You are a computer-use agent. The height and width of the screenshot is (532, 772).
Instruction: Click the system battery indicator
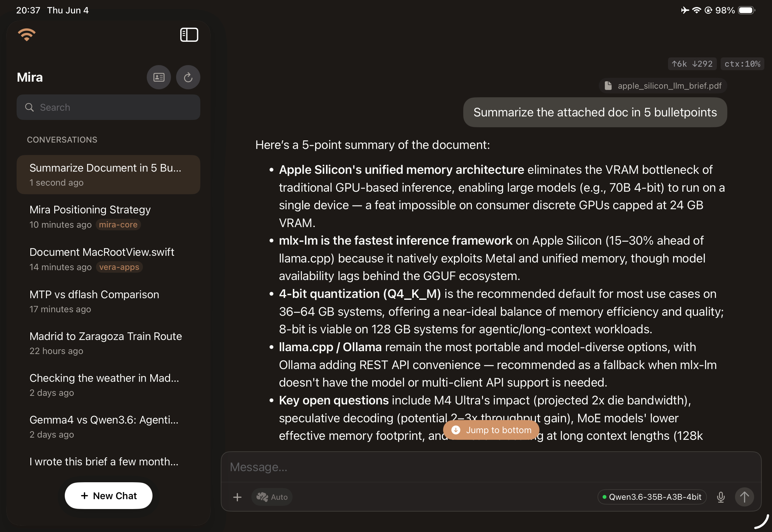pyautogui.click(x=747, y=10)
